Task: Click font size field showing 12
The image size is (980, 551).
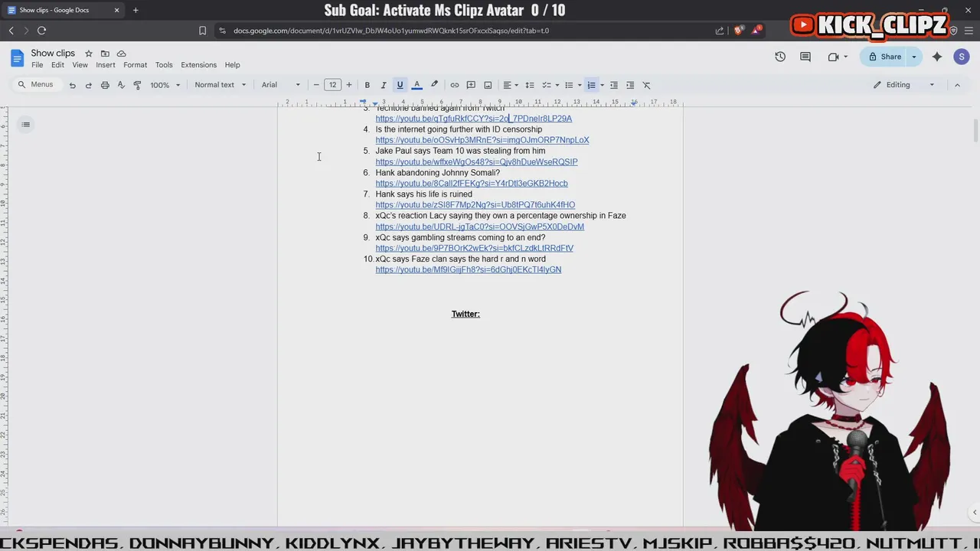Action: (x=332, y=85)
